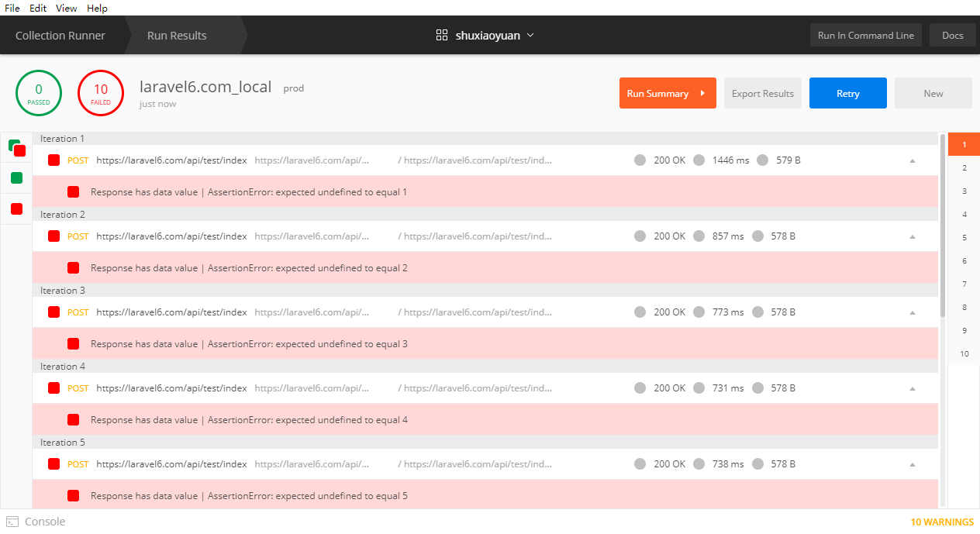Screen dimensions: 980x534
Task: Click the 738 ms response time
Action: pyautogui.click(x=728, y=464)
